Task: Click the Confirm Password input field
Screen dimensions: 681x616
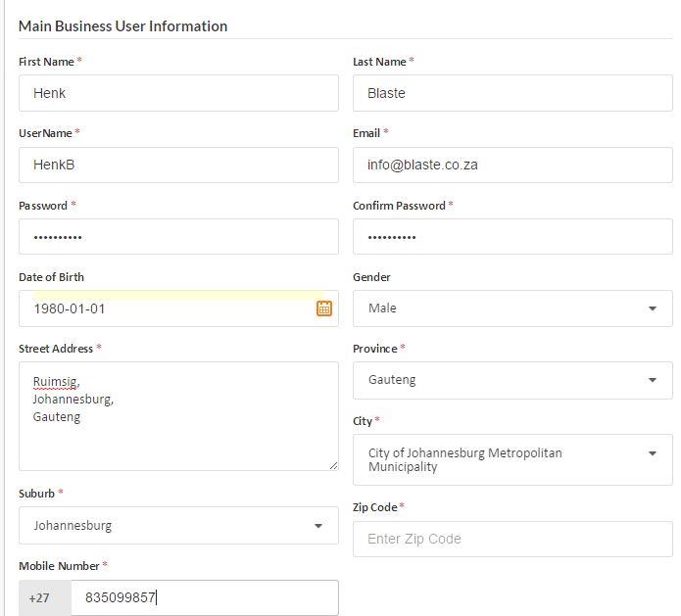Action: 512,237
